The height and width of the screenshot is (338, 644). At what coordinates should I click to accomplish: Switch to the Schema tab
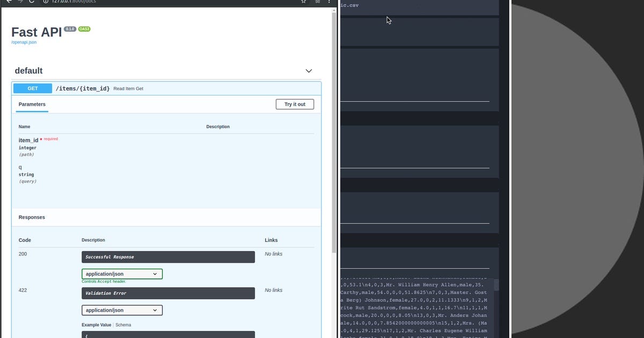[x=123, y=325]
